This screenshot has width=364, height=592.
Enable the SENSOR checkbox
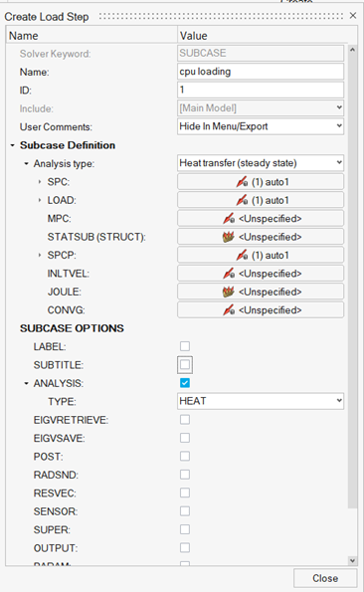[185, 511]
